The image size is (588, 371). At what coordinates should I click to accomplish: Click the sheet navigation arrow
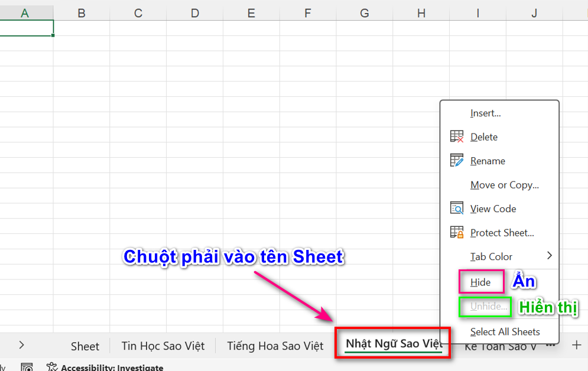click(21, 345)
